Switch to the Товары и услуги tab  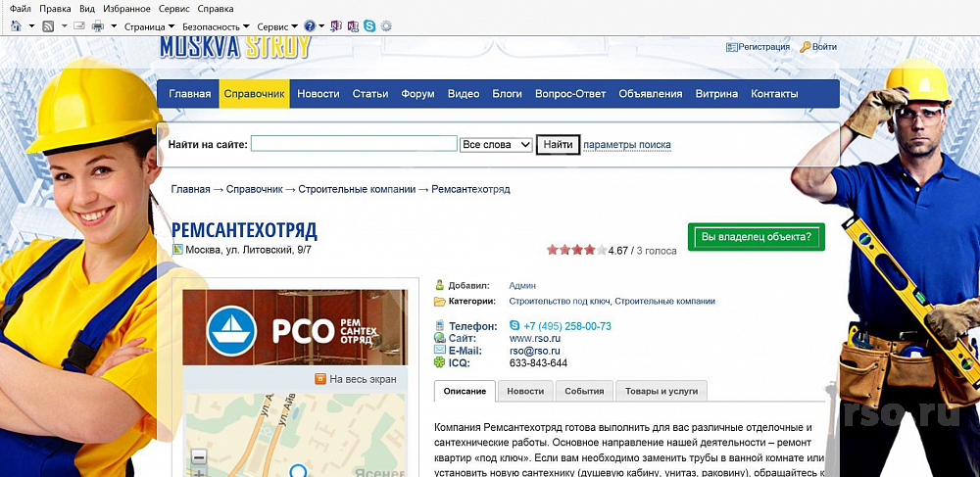tap(661, 392)
